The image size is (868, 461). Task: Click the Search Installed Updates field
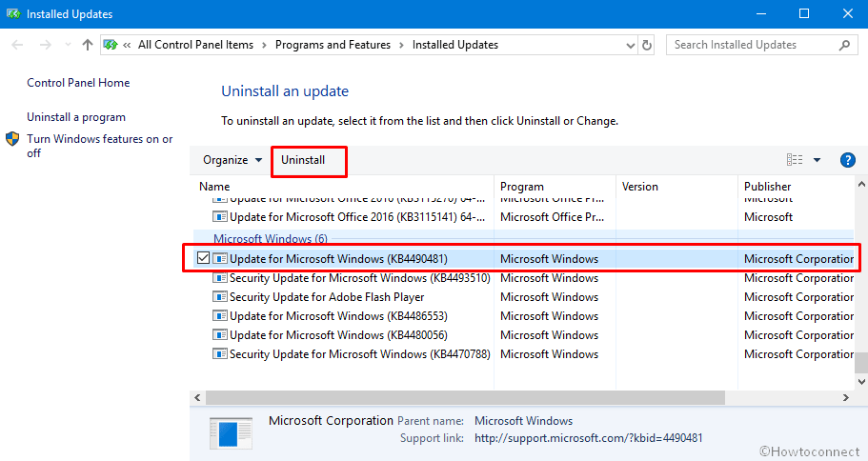coord(761,45)
